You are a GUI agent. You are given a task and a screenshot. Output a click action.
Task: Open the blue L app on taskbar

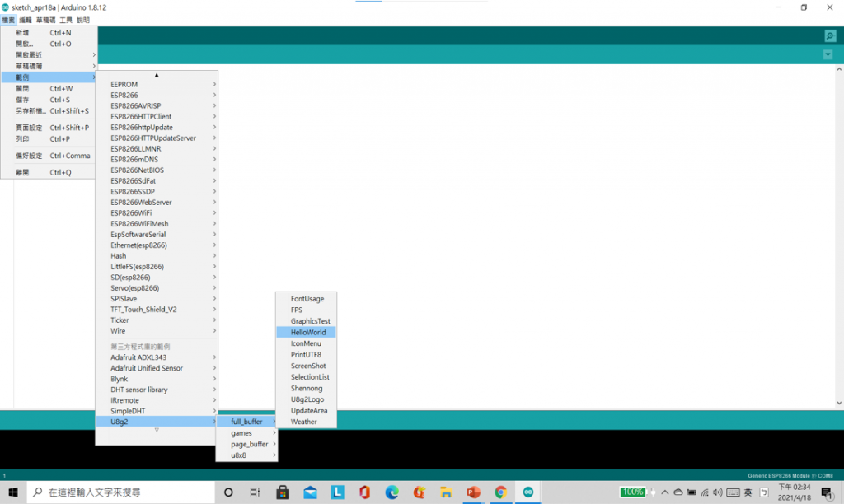click(x=337, y=492)
